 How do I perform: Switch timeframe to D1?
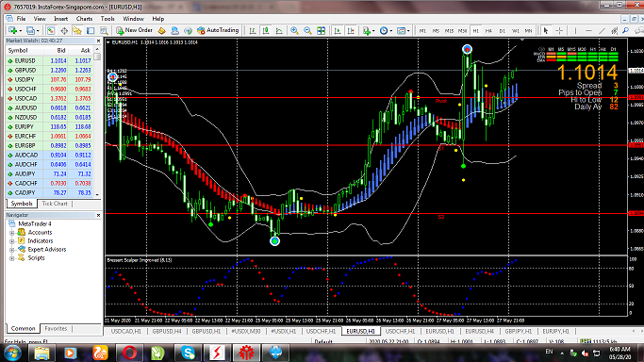point(502,31)
